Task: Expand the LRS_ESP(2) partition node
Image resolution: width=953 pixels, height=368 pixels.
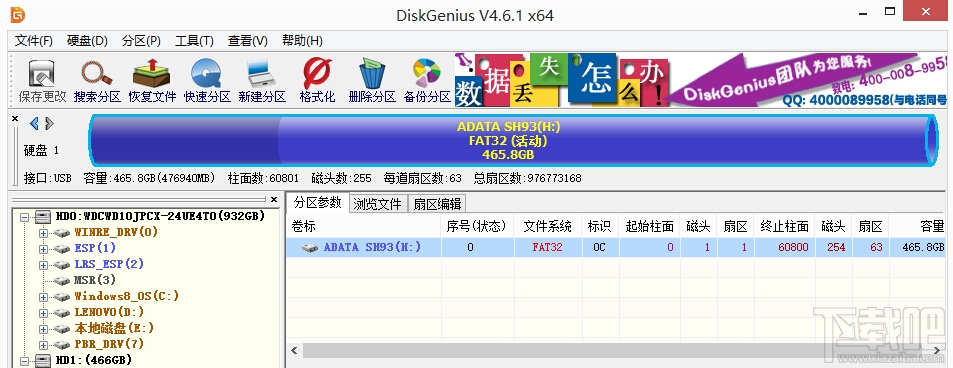Action: click(43, 265)
